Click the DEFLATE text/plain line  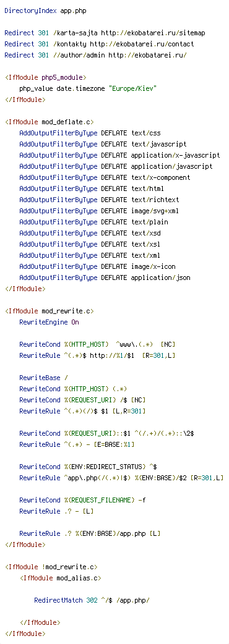[93, 222]
